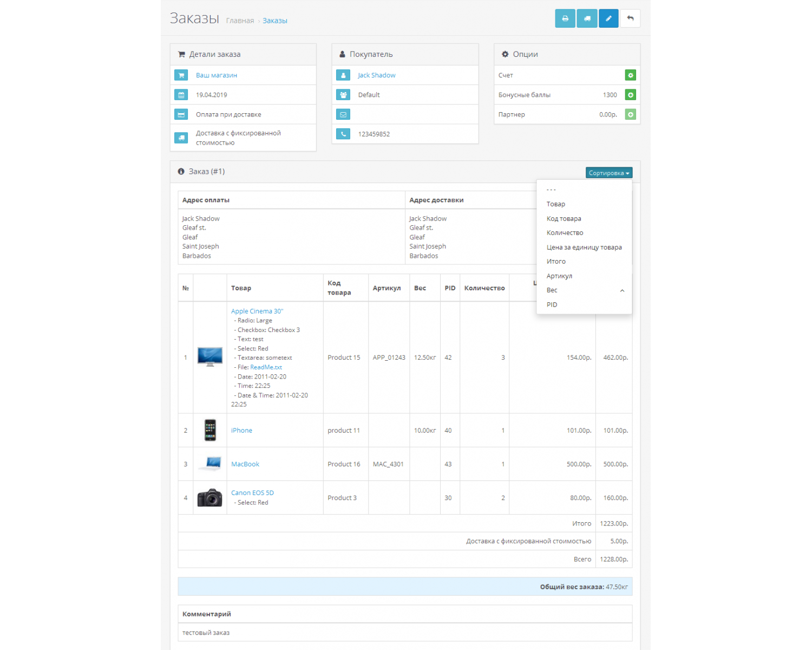Click the back arrow button
The width and height of the screenshot is (812, 650).
pos(630,18)
